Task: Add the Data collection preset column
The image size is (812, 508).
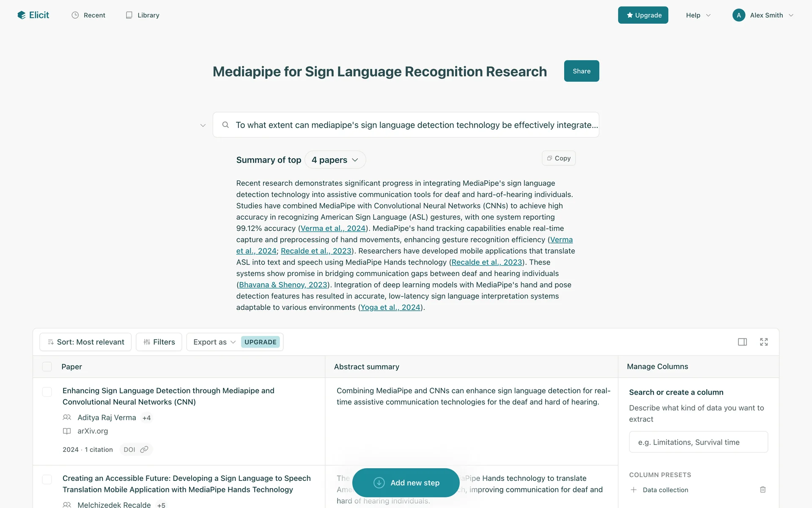Action: [634, 490]
